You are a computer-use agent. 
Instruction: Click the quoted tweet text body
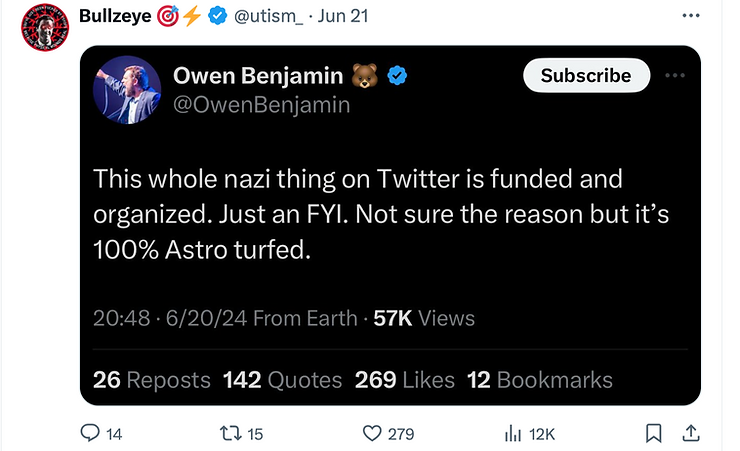pyautogui.click(x=358, y=214)
